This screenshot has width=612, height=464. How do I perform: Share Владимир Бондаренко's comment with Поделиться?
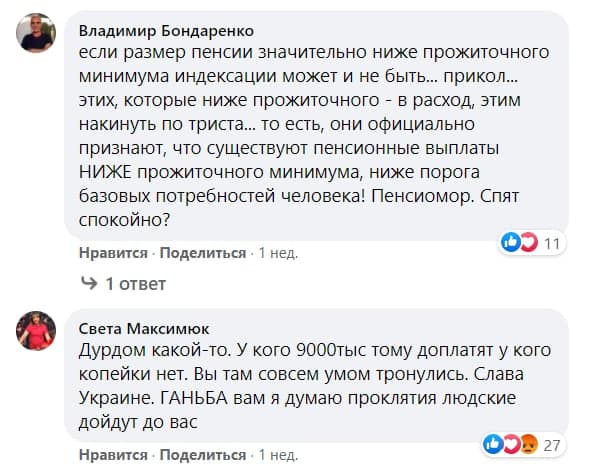click(x=203, y=254)
